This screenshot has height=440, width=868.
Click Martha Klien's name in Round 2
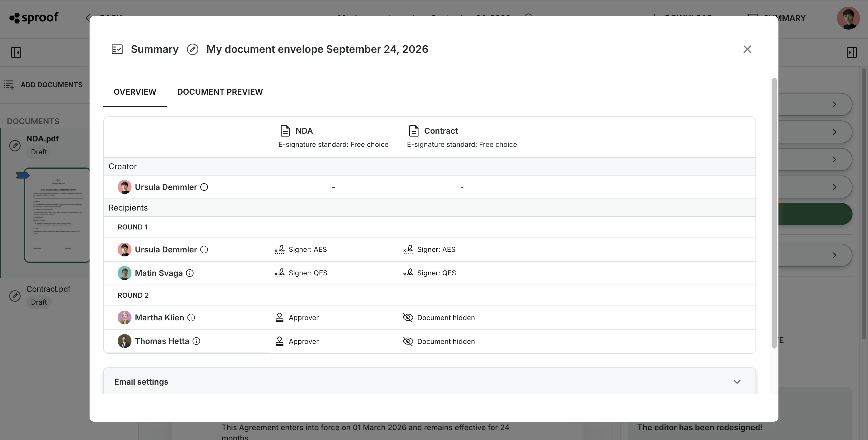(x=159, y=318)
